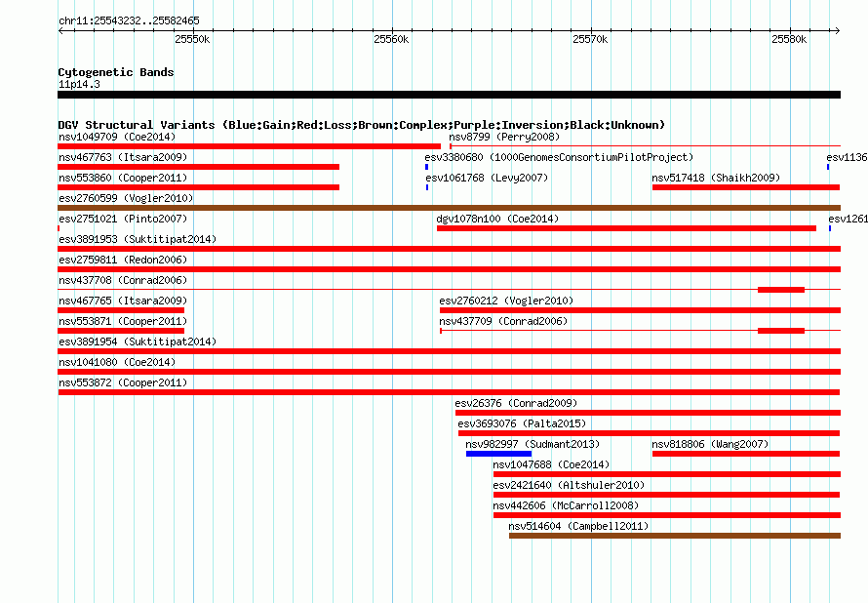Click the 25570k ruler tick label
The width and height of the screenshot is (868, 603).
(x=590, y=39)
